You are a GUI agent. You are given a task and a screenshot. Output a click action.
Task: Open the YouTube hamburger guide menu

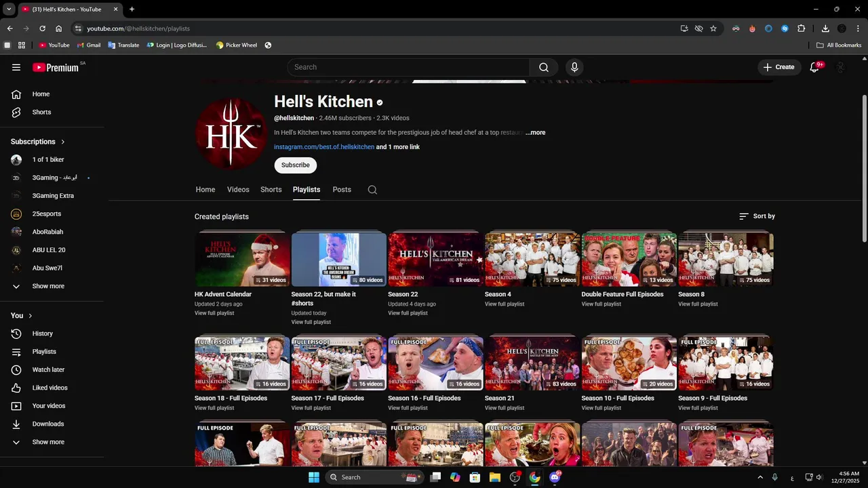click(x=16, y=67)
